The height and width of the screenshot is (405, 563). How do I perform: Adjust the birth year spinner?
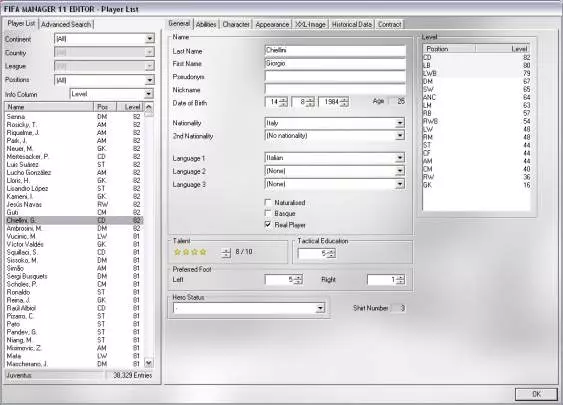pyautogui.click(x=344, y=102)
